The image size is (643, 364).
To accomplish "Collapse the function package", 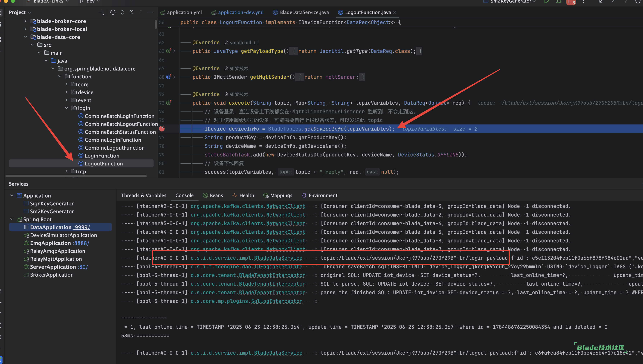I will pos(60,76).
